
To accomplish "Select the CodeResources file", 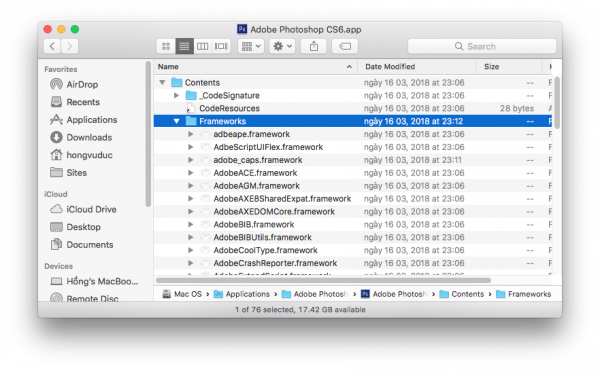I will [352, 108].
